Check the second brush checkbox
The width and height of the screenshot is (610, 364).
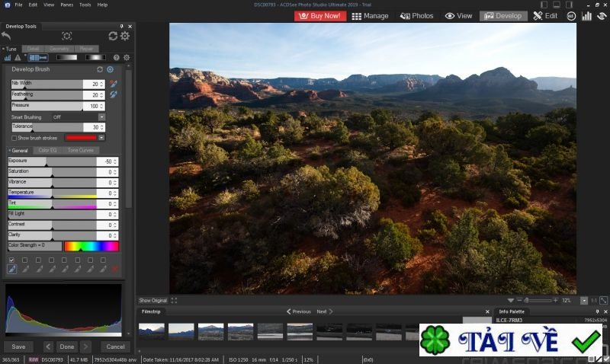(24, 260)
